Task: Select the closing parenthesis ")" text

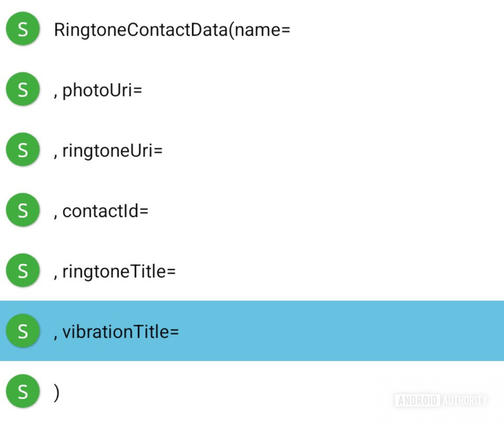Action: tap(57, 393)
